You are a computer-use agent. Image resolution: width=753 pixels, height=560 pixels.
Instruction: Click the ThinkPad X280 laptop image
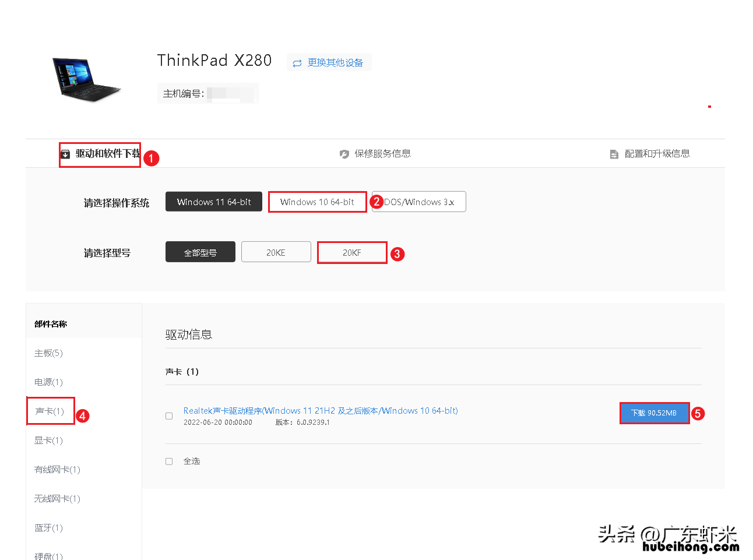[87, 80]
